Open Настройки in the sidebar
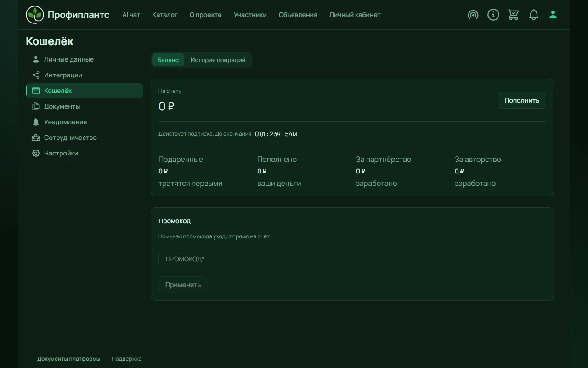This screenshot has height=368, width=588. coord(85,153)
